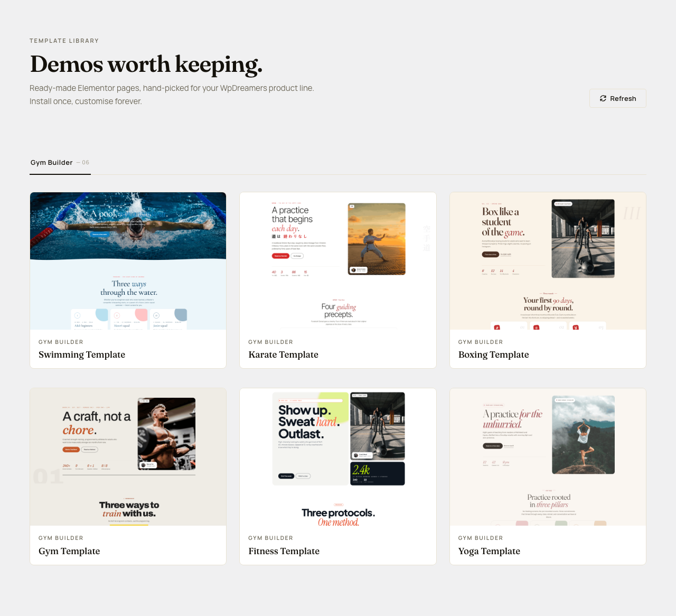Open the Boxing Template preview thumbnail

point(548,261)
